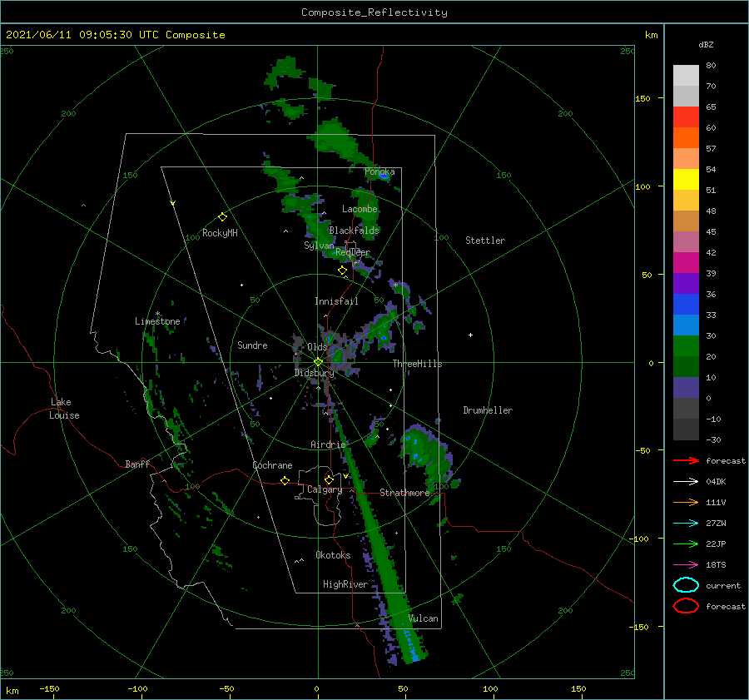Click the Composite_Reflectivity title

374,12
